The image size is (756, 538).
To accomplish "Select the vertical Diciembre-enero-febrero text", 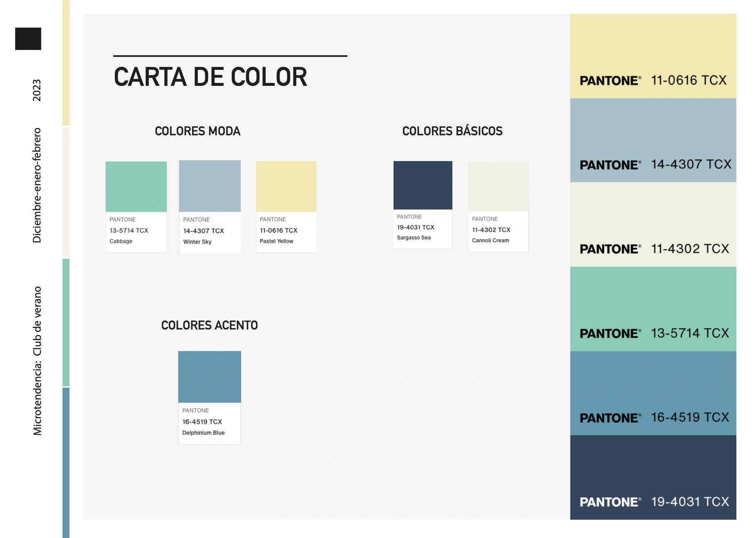I will click(x=37, y=185).
